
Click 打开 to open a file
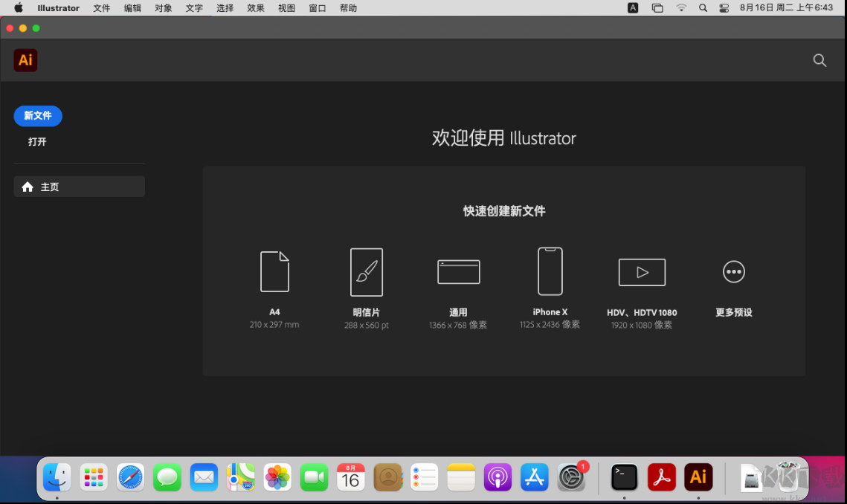click(x=37, y=141)
